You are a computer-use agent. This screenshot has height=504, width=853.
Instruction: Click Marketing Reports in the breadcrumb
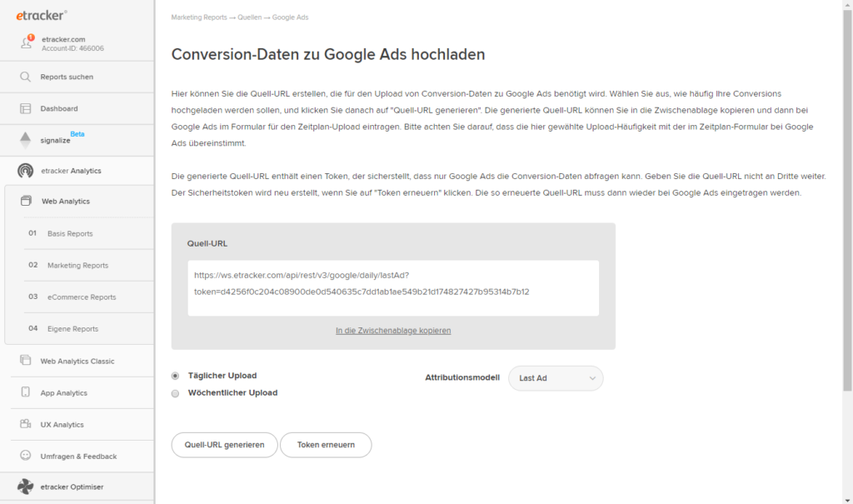point(199,17)
